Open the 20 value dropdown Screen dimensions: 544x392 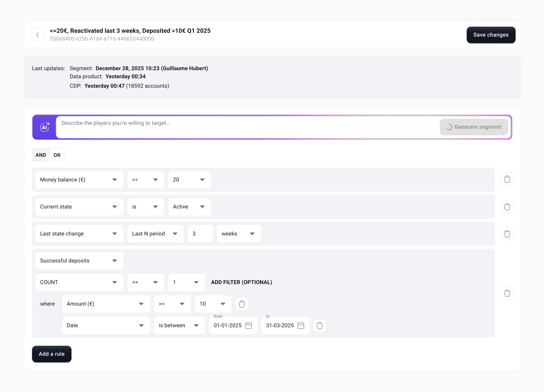(x=190, y=180)
